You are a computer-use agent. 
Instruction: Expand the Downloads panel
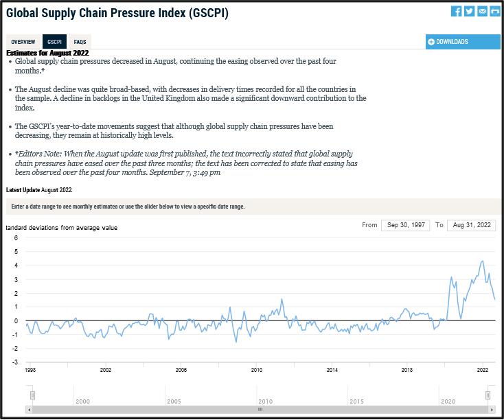(x=463, y=42)
